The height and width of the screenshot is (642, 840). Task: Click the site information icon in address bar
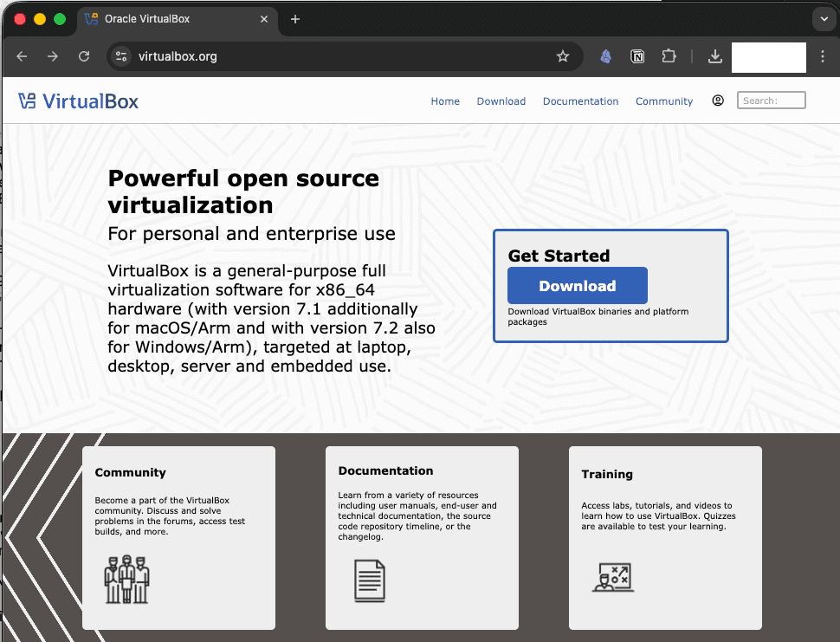(x=121, y=56)
